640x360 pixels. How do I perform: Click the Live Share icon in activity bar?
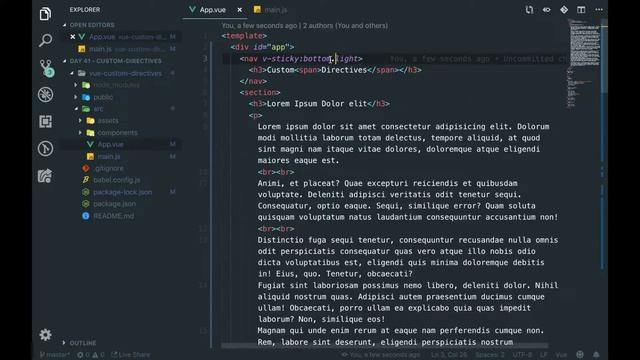tap(45, 176)
